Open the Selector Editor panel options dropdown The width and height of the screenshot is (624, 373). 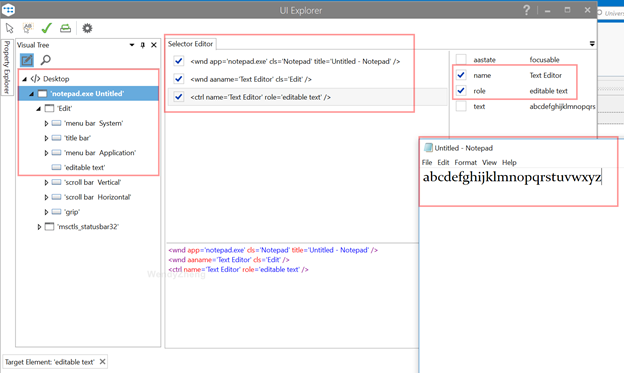coord(592,44)
